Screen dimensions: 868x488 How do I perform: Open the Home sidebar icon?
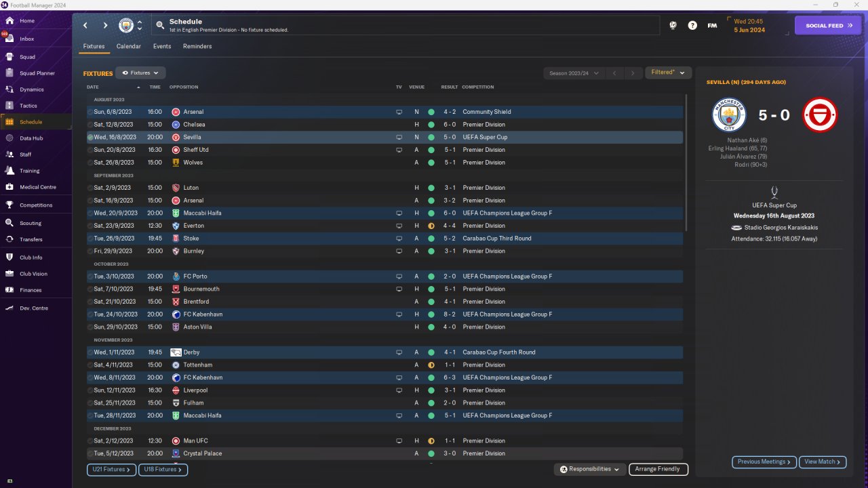(x=9, y=21)
